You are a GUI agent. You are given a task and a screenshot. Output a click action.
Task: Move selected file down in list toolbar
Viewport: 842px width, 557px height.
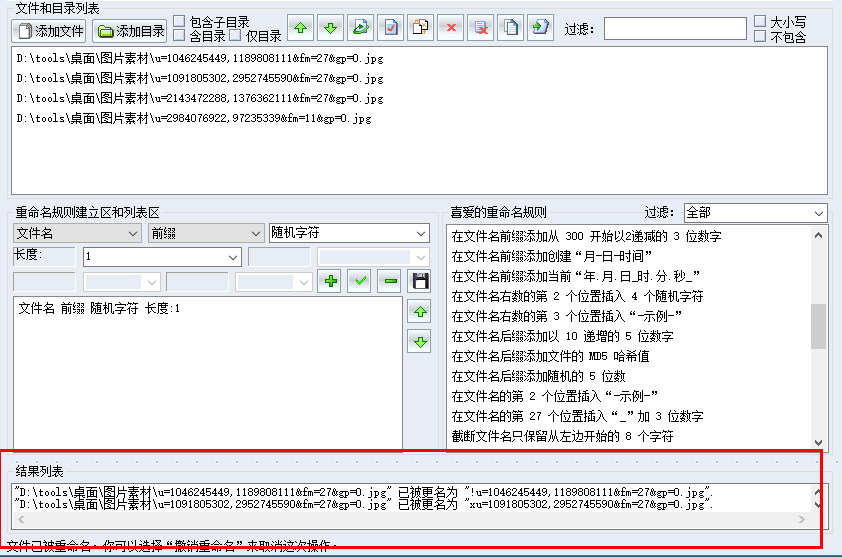(331, 28)
